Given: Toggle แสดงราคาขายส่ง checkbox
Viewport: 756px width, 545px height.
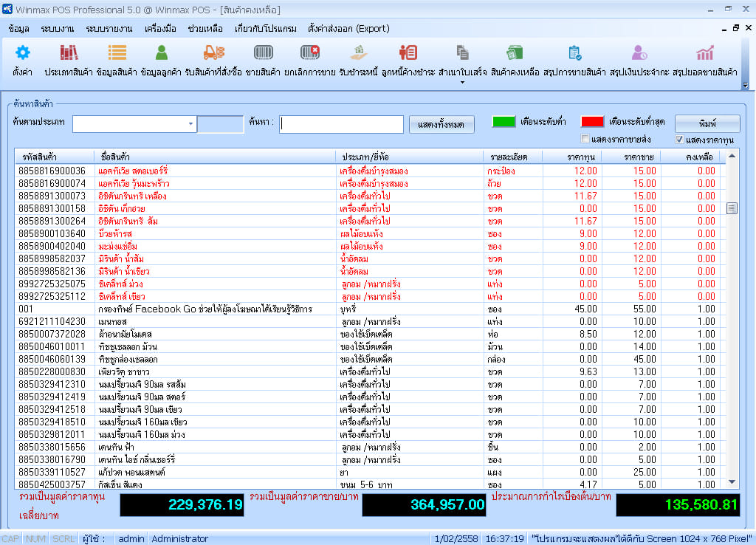Looking at the screenshot, I should point(585,139).
